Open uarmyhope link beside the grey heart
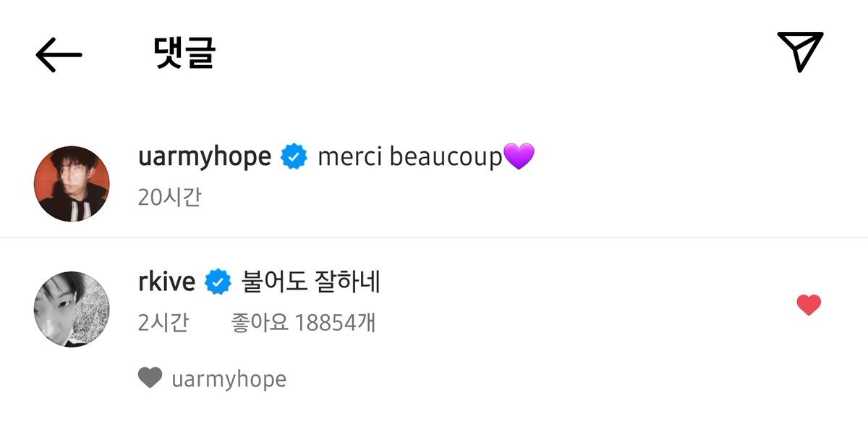868x430 pixels. tap(229, 379)
